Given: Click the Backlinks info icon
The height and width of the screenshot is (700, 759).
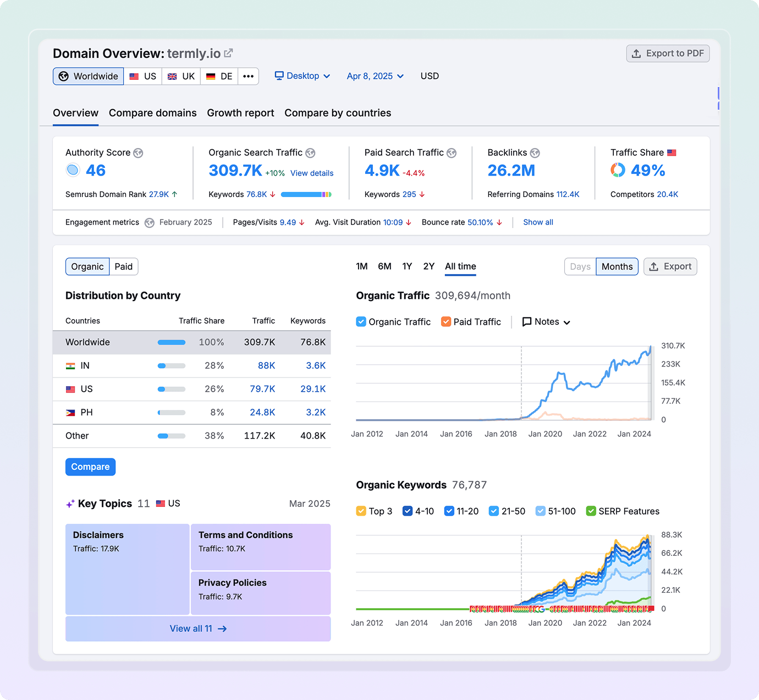Looking at the screenshot, I should click(x=535, y=153).
